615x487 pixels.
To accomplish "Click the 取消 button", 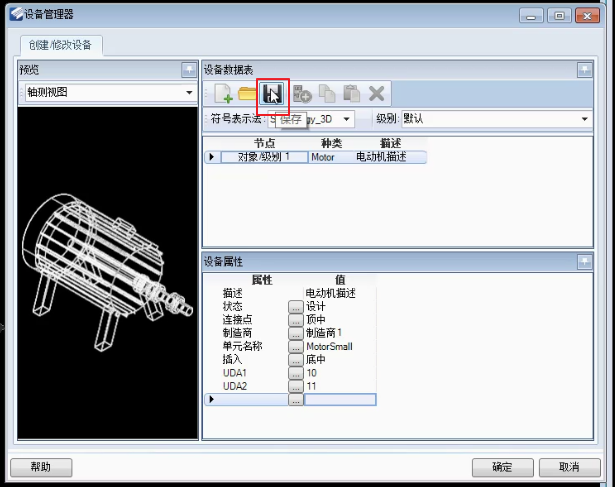I will click(570, 467).
